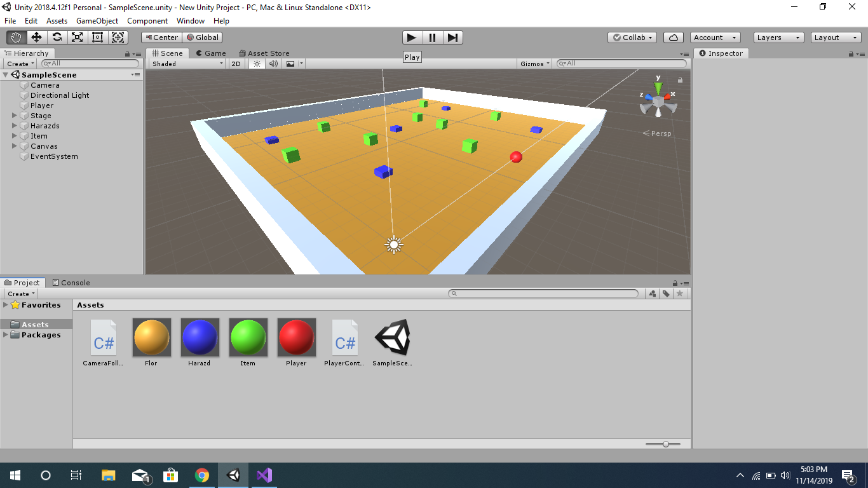Select the Rect Transform tool
Image resolution: width=868 pixels, height=488 pixels.
[97, 37]
